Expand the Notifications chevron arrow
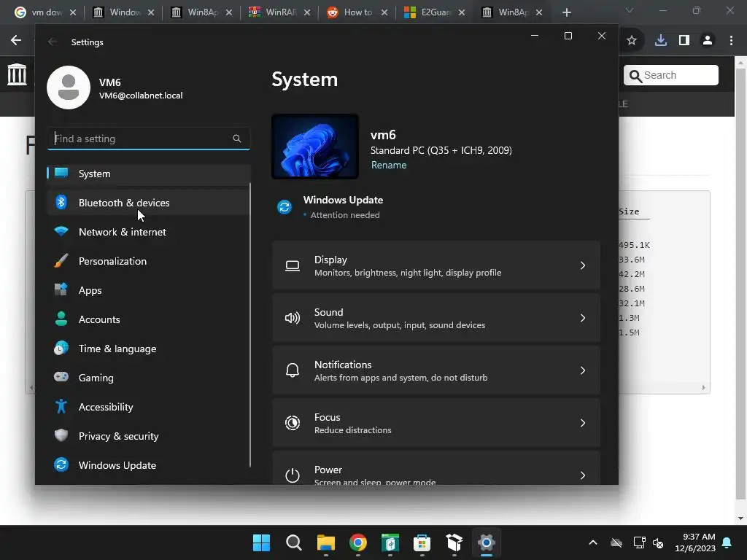 coord(583,370)
